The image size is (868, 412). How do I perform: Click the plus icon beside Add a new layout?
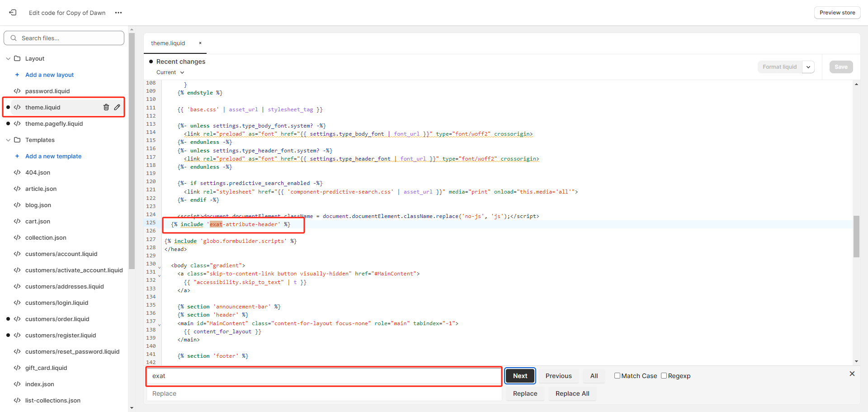[x=17, y=75]
